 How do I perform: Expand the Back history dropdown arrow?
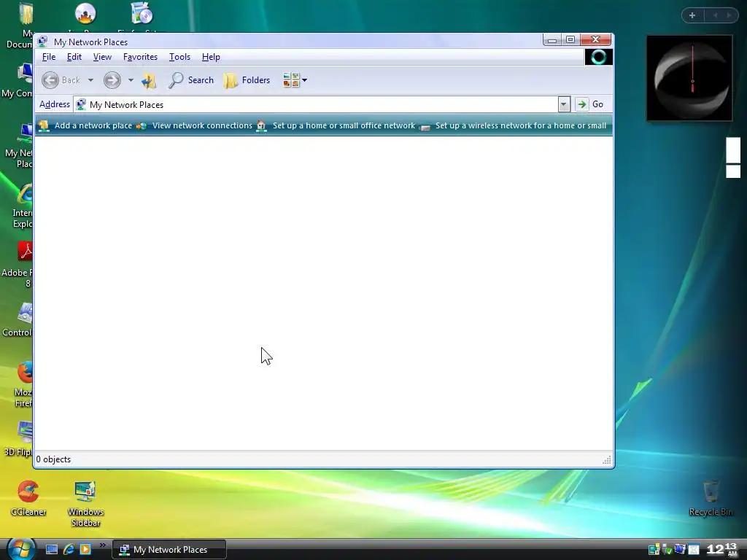click(x=90, y=80)
